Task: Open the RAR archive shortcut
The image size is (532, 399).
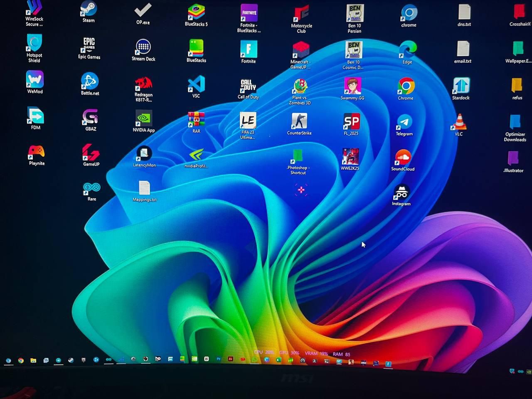Action: point(196,123)
